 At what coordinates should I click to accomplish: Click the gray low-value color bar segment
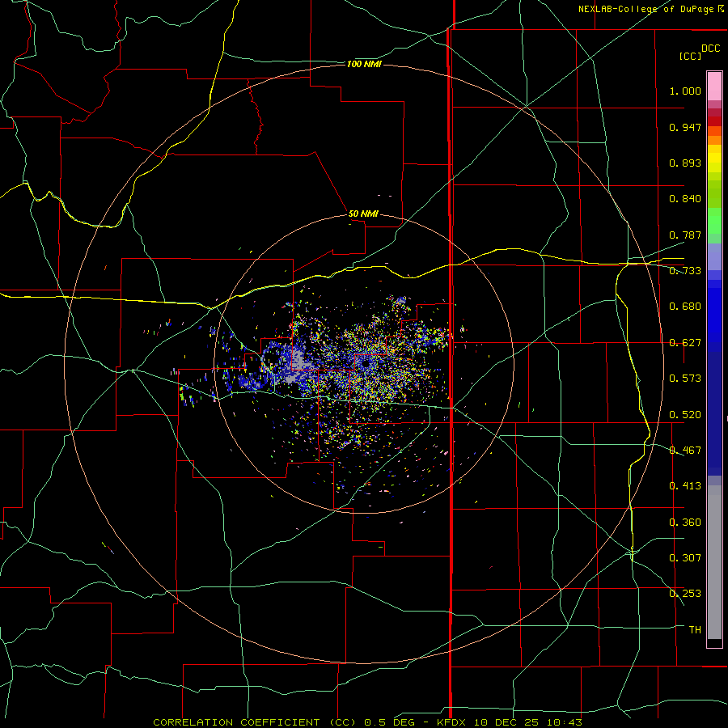(714, 562)
